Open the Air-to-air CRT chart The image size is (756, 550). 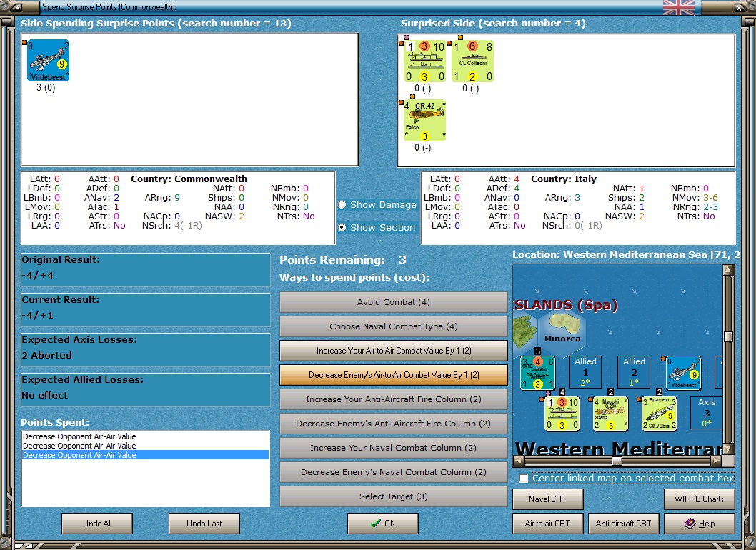click(548, 524)
